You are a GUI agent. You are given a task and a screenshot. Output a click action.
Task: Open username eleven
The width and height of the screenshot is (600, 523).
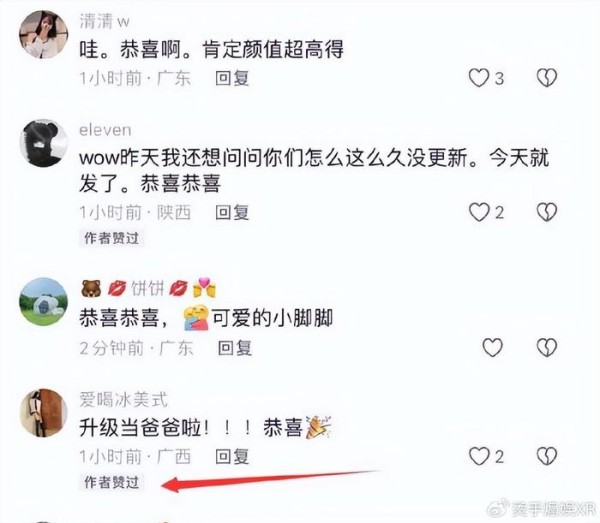click(x=105, y=130)
